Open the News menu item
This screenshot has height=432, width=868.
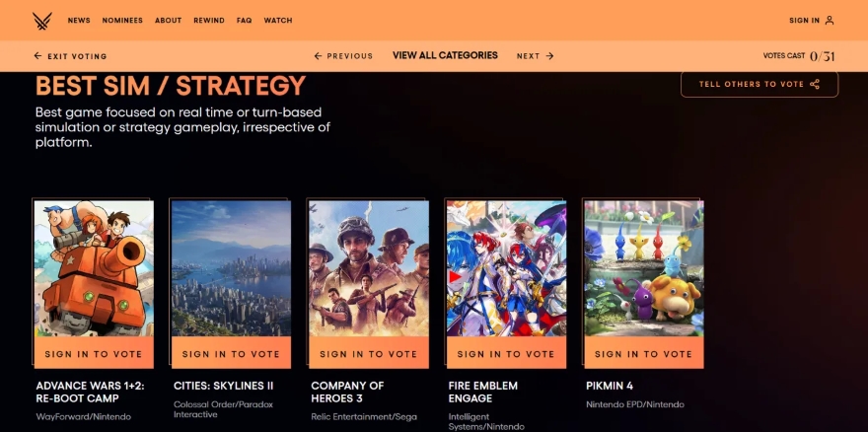(x=79, y=21)
